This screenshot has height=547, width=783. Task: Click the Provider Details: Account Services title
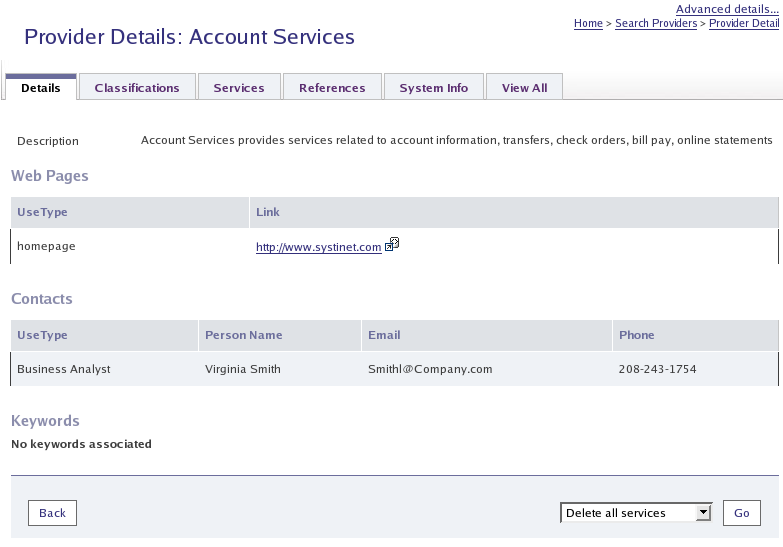189,37
